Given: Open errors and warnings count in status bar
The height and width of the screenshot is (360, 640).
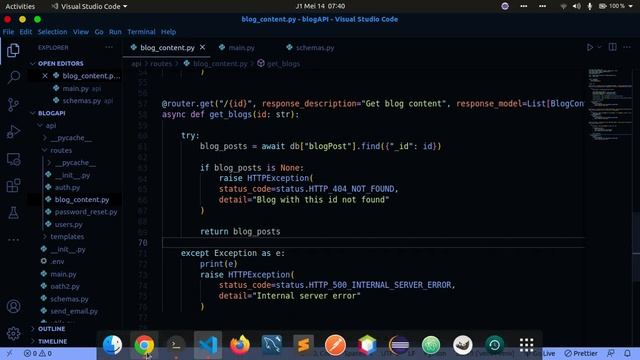Looking at the screenshot, I should pyautogui.click(x=38, y=353).
